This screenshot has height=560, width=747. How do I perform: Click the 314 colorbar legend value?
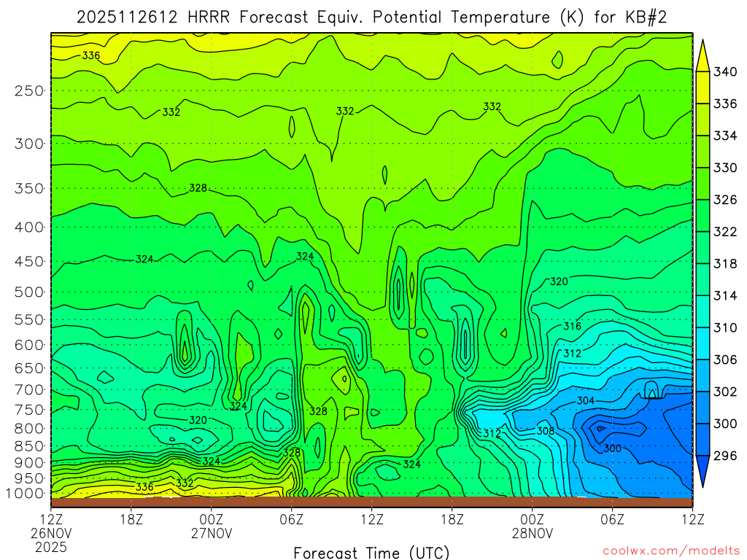click(x=725, y=296)
